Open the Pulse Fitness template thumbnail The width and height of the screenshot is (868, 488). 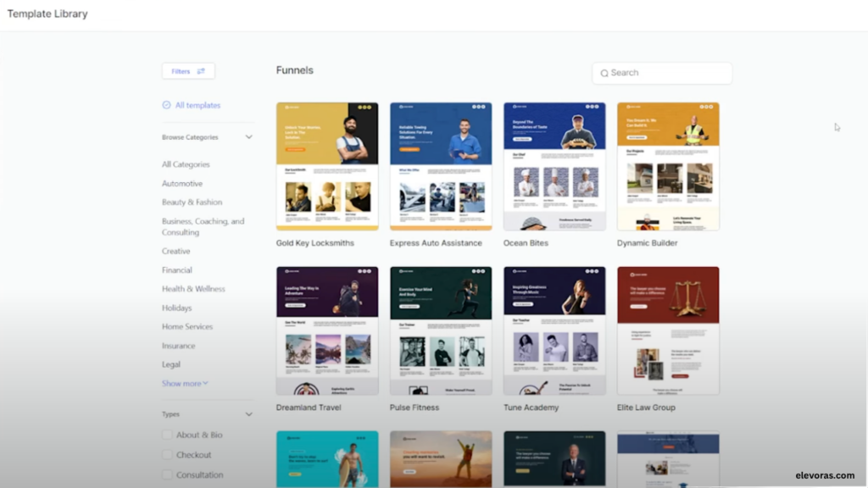coord(441,331)
